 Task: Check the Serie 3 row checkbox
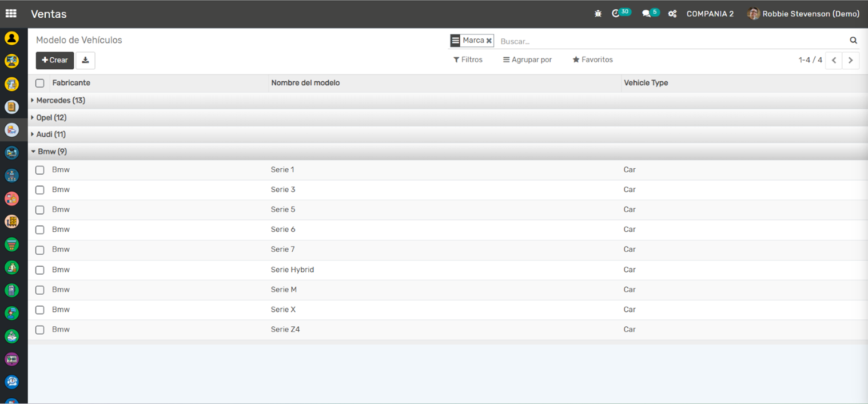[40, 190]
